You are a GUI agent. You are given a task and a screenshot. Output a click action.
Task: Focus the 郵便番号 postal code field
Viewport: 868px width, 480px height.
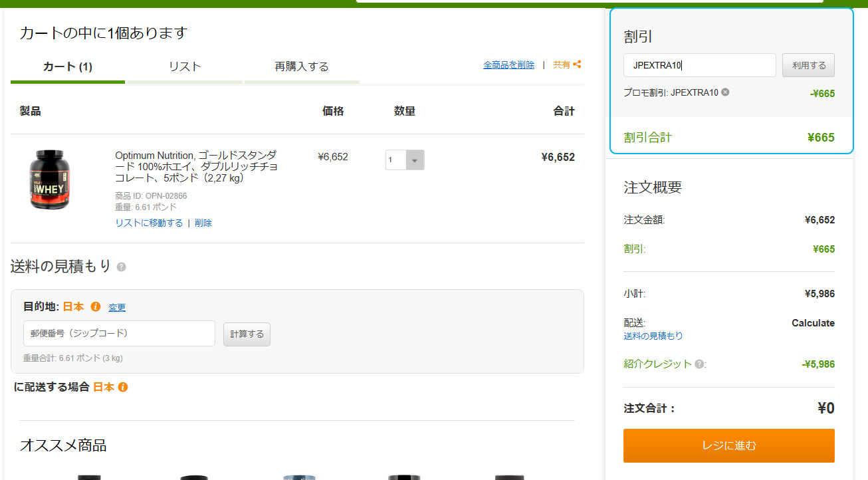(x=120, y=333)
